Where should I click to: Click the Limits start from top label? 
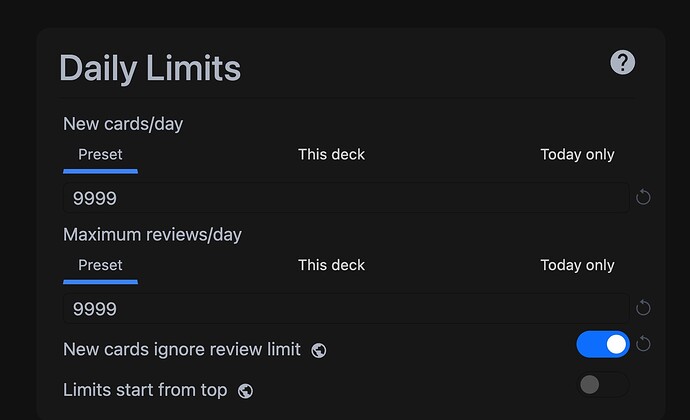pyautogui.click(x=145, y=389)
